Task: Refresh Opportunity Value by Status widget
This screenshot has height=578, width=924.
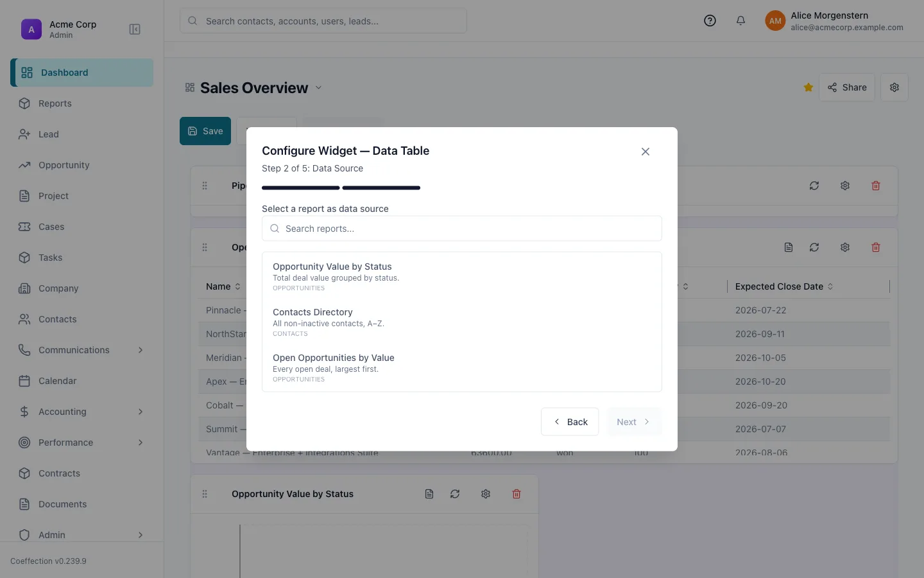Action: [455, 494]
